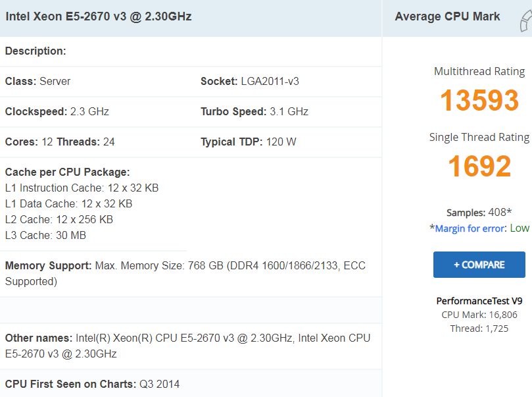Click the Low margin value

520,228
